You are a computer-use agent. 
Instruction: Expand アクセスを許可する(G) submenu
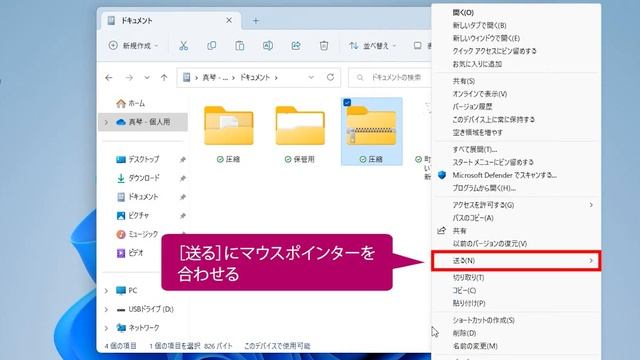(516, 205)
